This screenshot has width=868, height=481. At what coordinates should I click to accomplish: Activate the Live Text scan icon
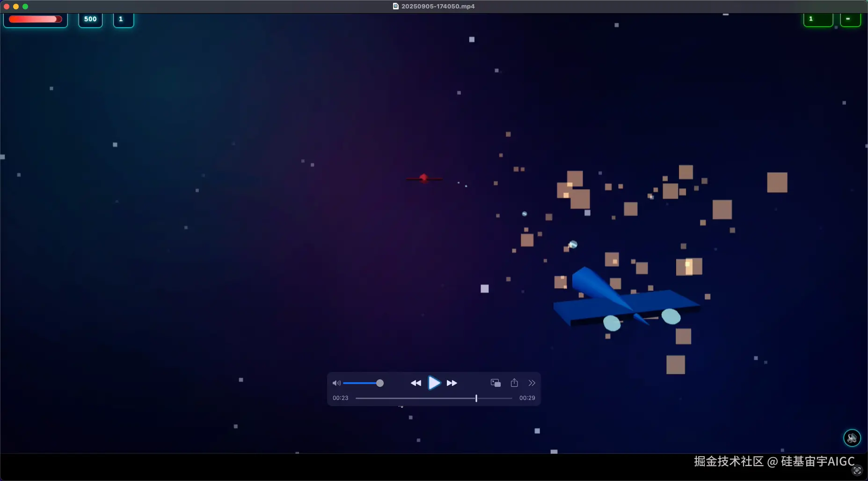point(857,470)
